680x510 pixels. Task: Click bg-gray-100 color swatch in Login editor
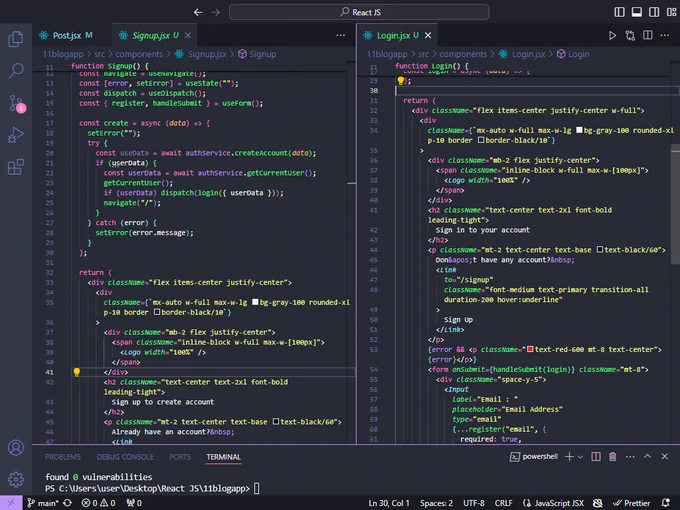tap(579, 130)
